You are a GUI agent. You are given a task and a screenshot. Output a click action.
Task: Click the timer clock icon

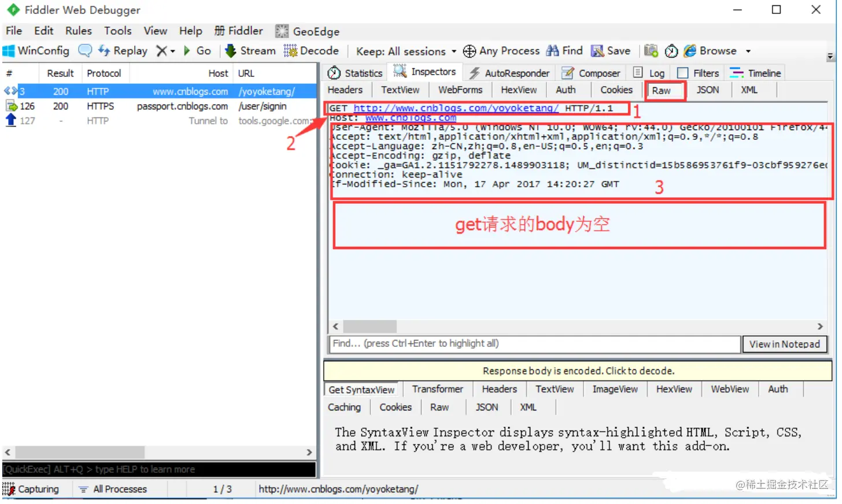671,51
